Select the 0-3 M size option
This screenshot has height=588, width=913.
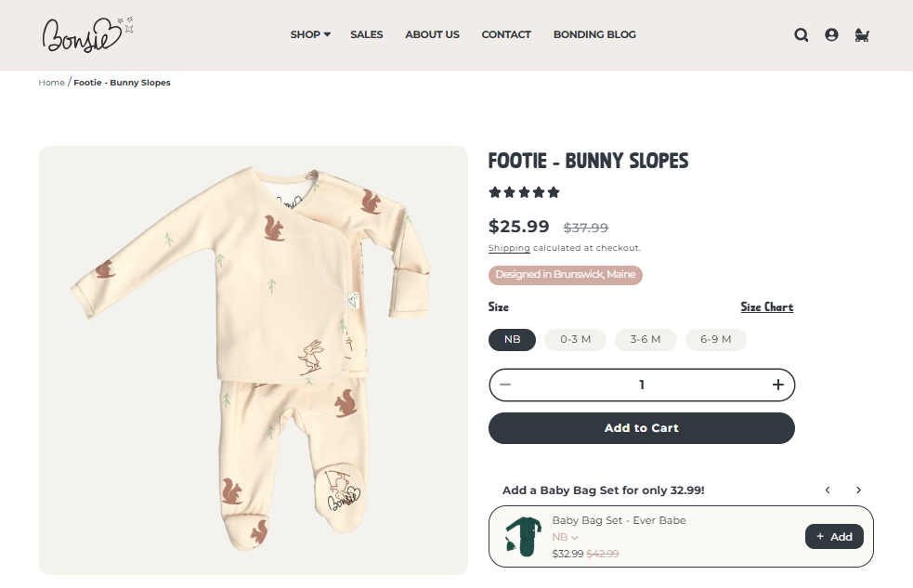point(575,339)
